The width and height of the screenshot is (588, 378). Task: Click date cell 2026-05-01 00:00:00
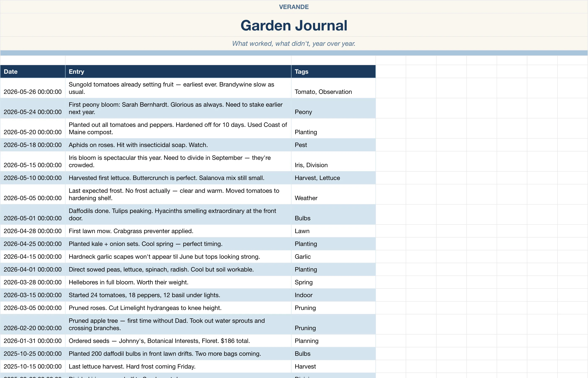[x=33, y=214]
